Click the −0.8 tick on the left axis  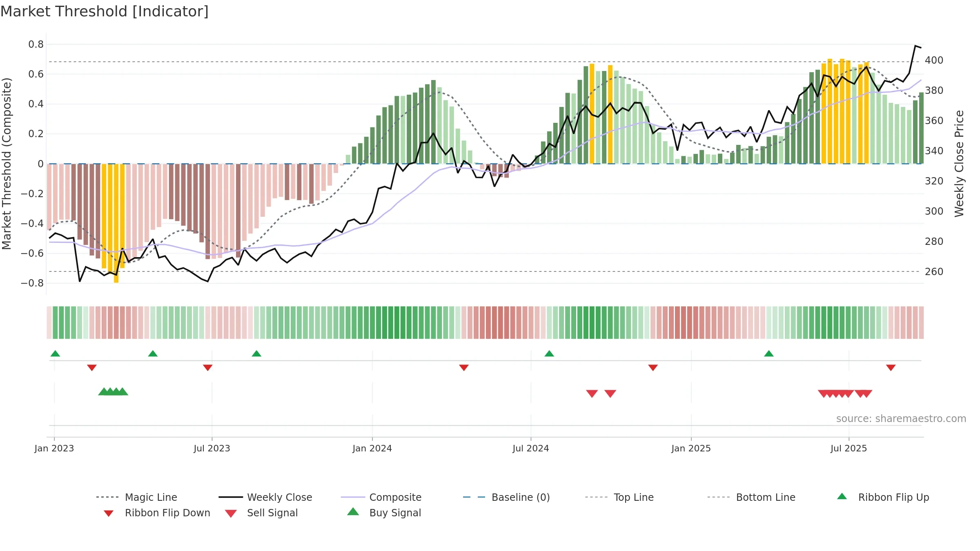tap(32, 283)
